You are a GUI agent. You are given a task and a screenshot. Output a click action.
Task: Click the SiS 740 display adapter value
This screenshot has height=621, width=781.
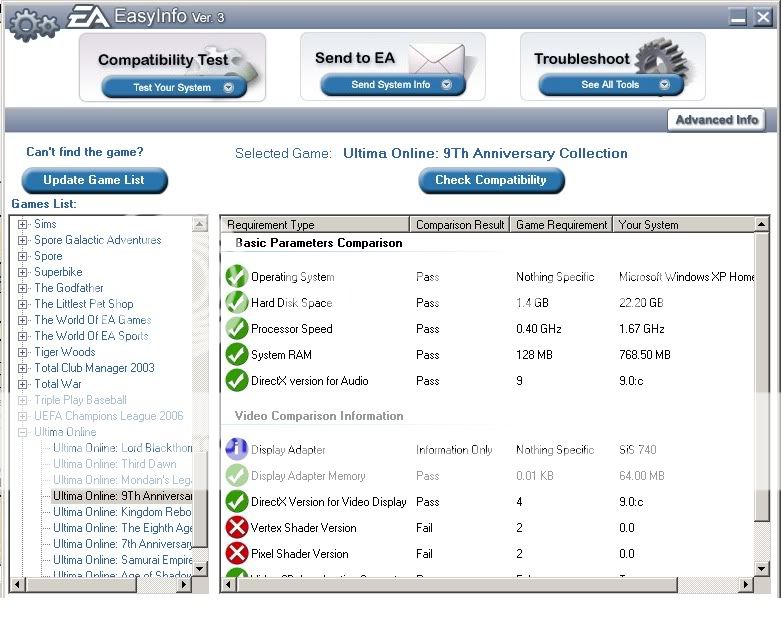[x=638, y=450]
